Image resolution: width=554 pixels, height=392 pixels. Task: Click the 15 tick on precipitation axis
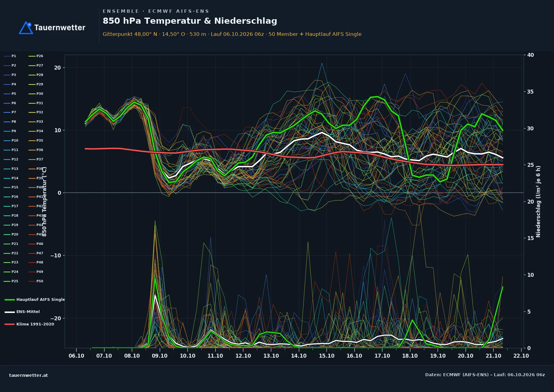point(531,238)
